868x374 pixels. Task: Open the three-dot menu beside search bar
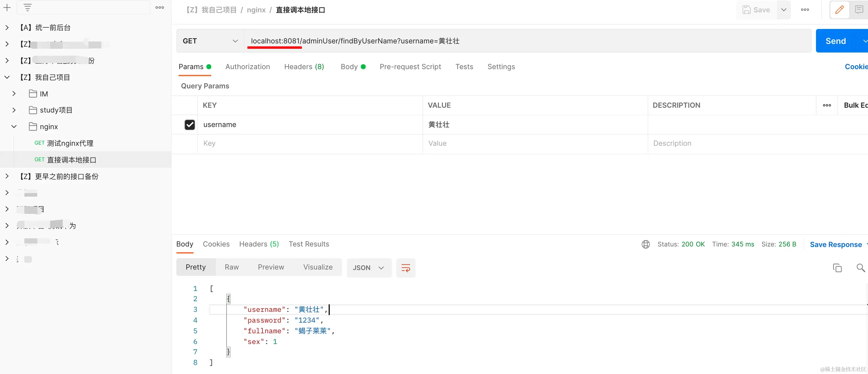(159, 7)
